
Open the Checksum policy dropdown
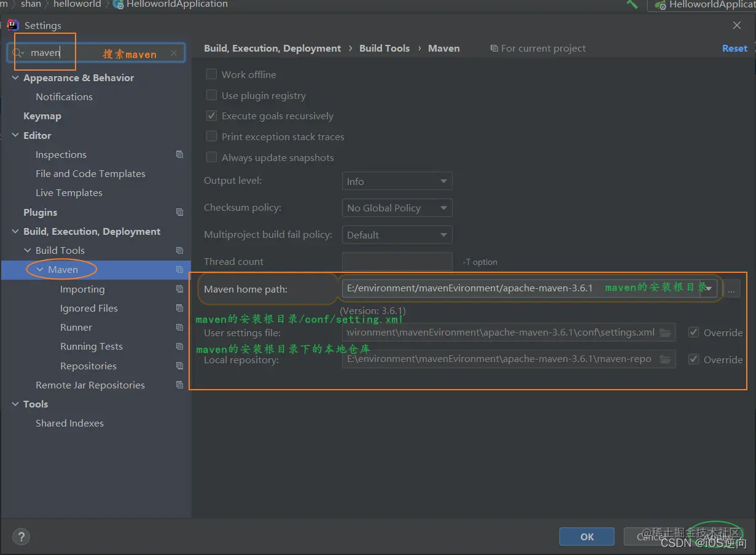[397, 208]
